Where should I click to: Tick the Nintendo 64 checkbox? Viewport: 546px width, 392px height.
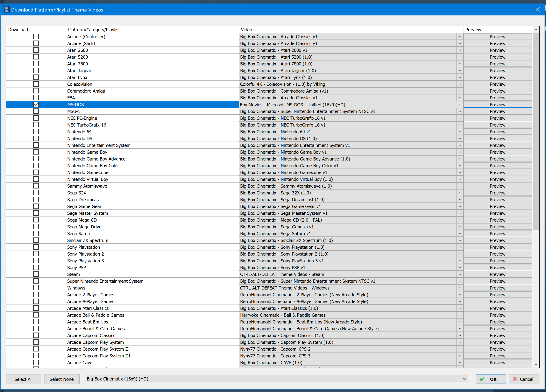[x=36, y=132]
